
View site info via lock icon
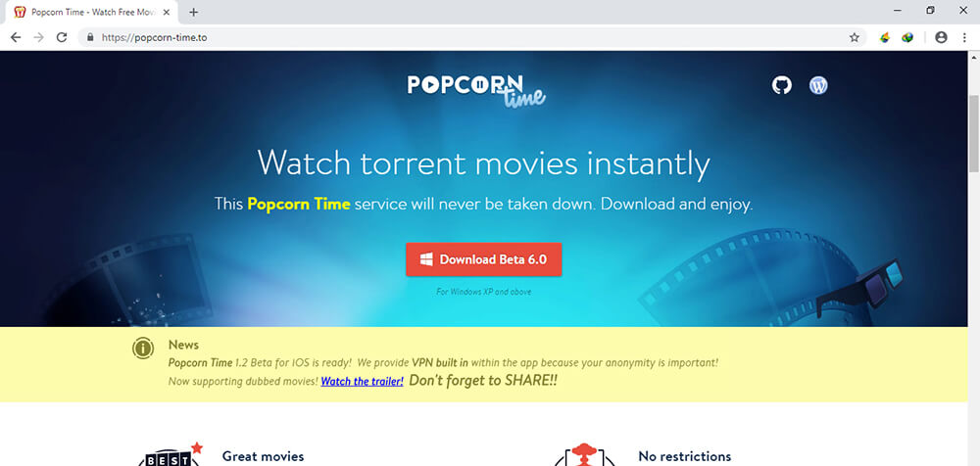tap(90, 37)
